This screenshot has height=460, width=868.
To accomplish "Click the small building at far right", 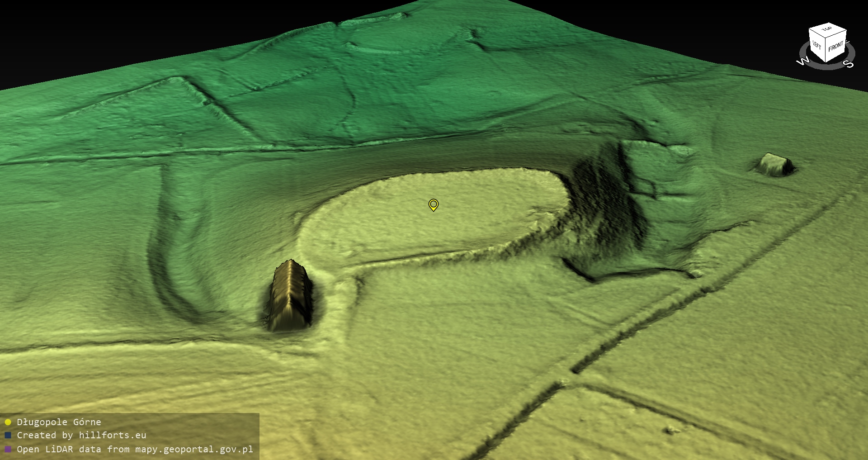I will click(775, 164).
